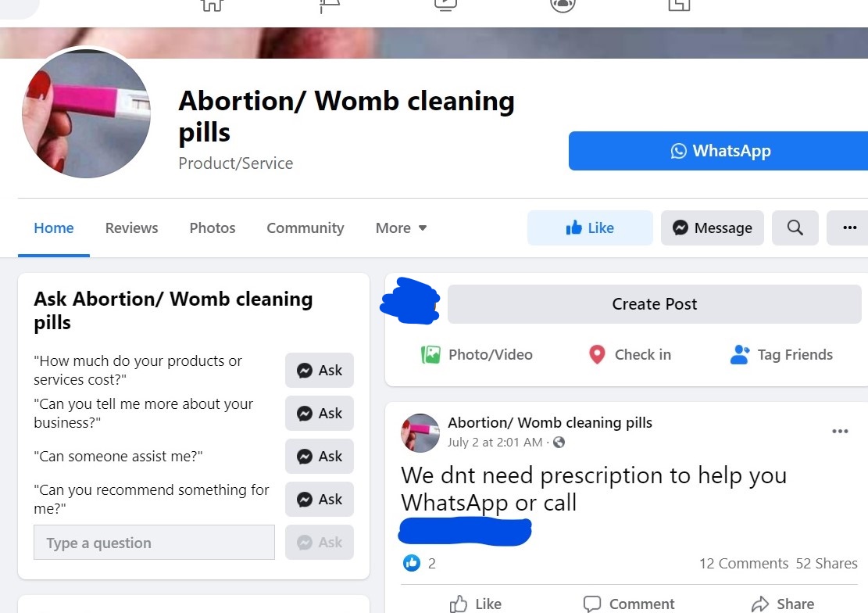Select the Community tab

coord(305,228)
